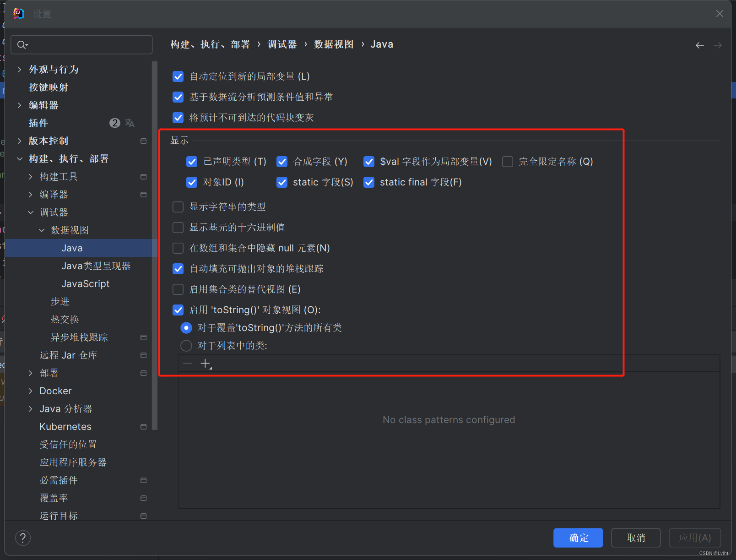Click project-level icon beside 构建工具
This screenshot has width=736, height=560.
143,177
